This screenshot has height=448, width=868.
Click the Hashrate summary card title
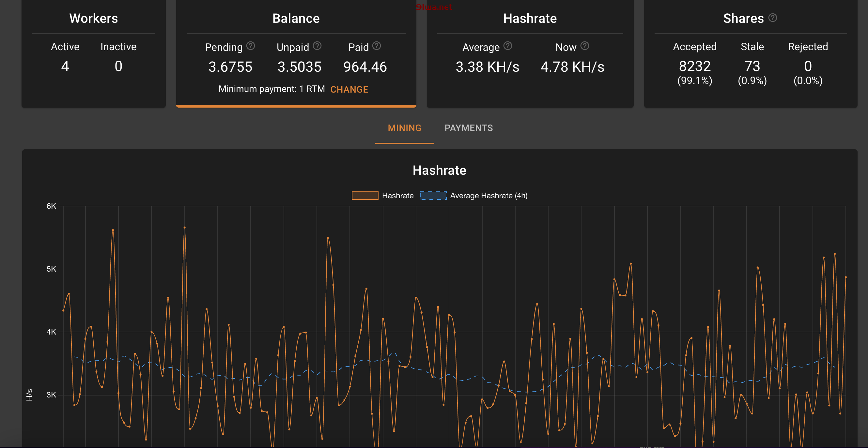(530, 18)
